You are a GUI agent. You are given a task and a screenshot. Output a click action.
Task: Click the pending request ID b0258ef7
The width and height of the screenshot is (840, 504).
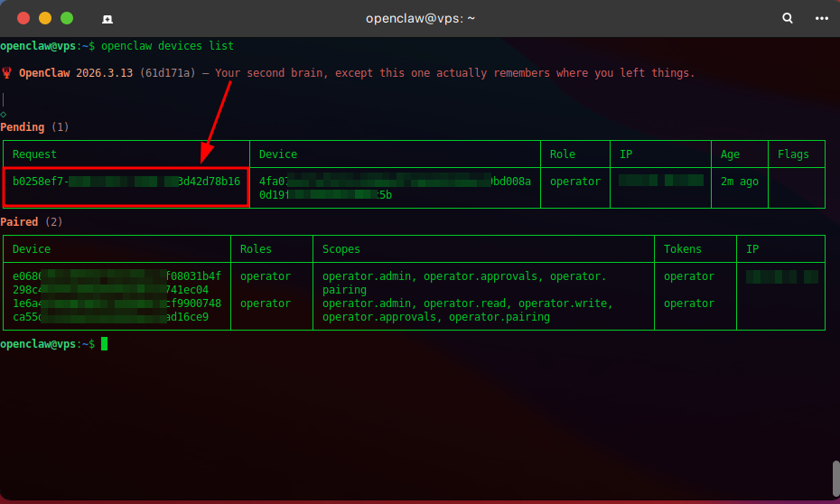coord(126,182)
